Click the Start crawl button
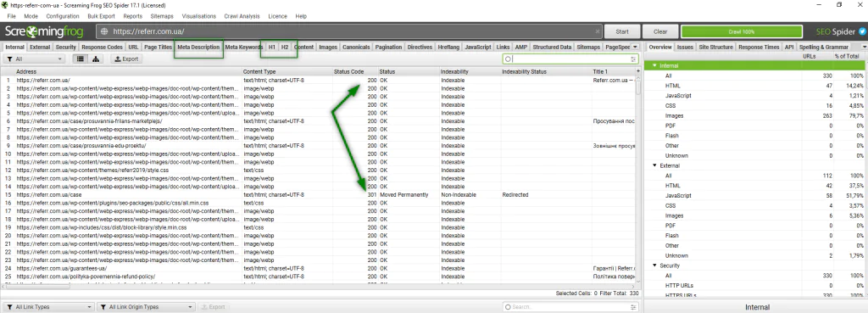The height and width of the screenshot is (313, 868). coord(622,31)
